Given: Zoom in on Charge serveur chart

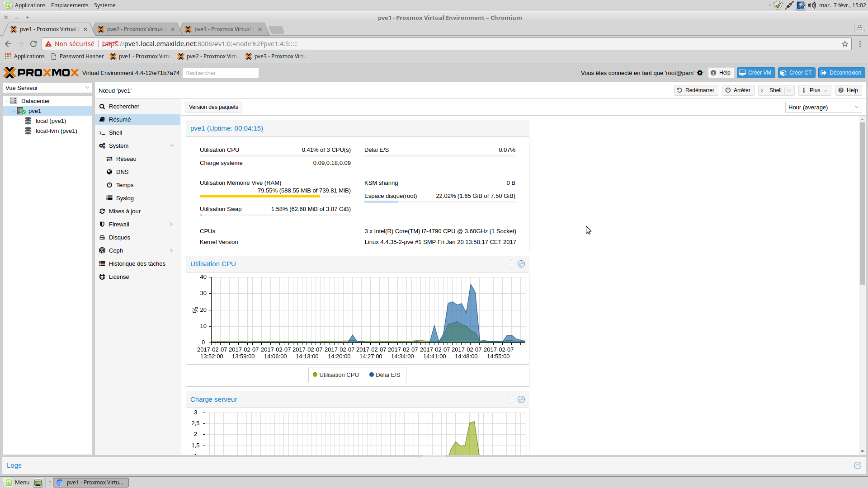Looking at the screenshot, I should pyautogui.click(x=521, y=399).
